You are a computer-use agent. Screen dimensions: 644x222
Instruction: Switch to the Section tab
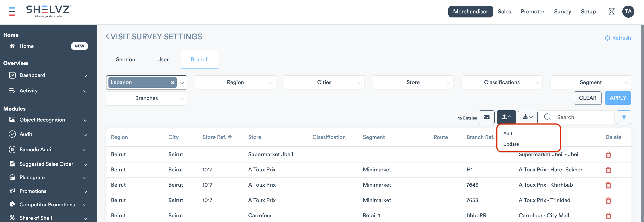(x=125, y=60)
